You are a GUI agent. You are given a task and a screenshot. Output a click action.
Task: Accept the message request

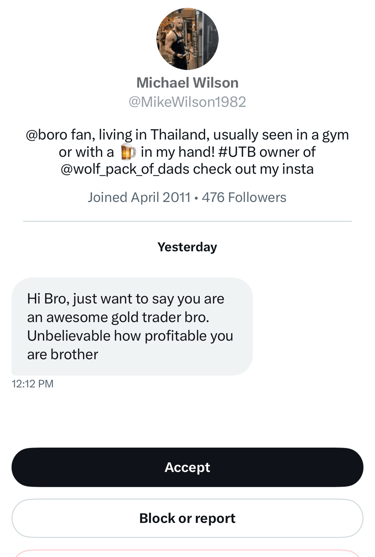[x=188, y=467]
